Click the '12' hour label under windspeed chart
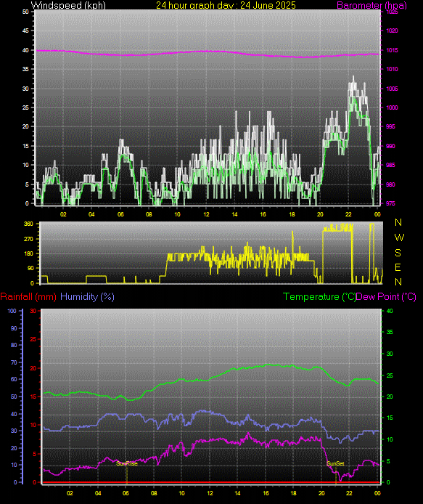Screen dimensions: 423x504 tap(206, 214)
